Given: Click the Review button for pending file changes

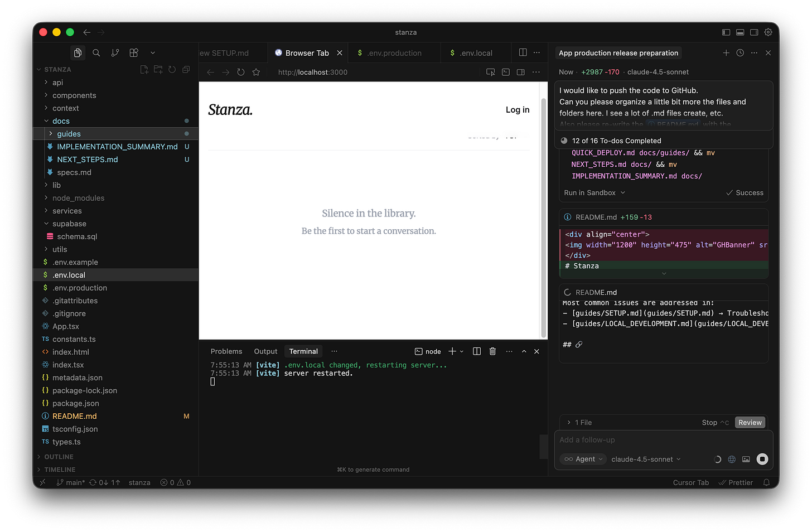Looking at the screenshot, I should 750,422.
